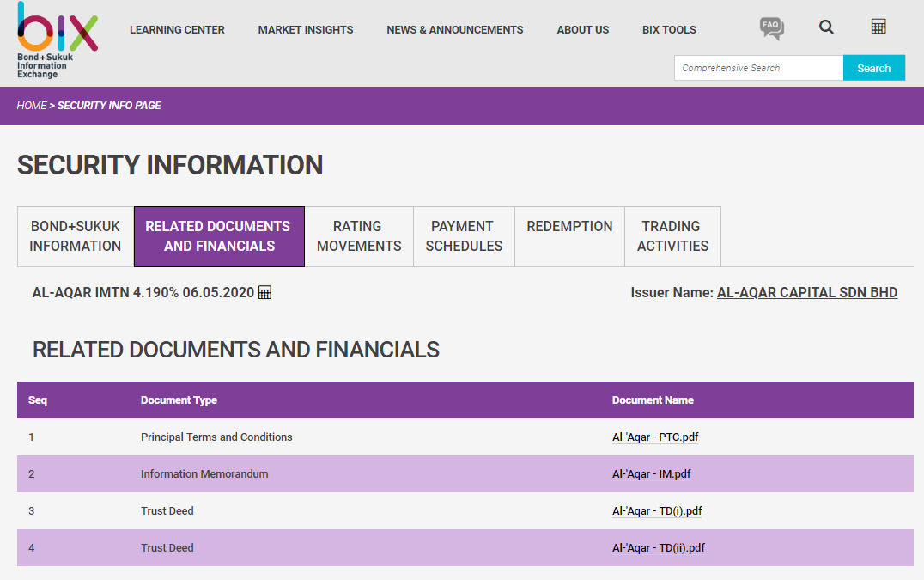Image resolution: width=924 pixels, height=580 pixels.
Task: Click AL-AQAR IMTN 4.190% 06.05.2020 title
Action: (143, 292)
